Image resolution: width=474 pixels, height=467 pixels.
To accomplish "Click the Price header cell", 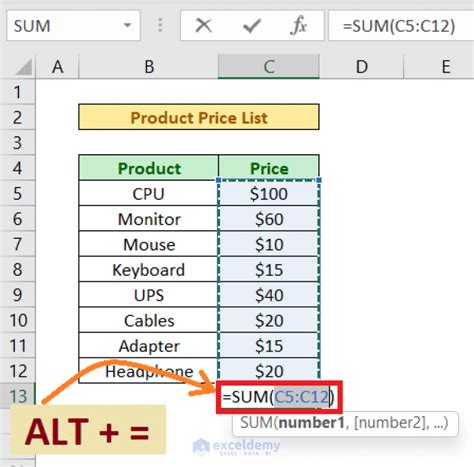I will 269,168.
